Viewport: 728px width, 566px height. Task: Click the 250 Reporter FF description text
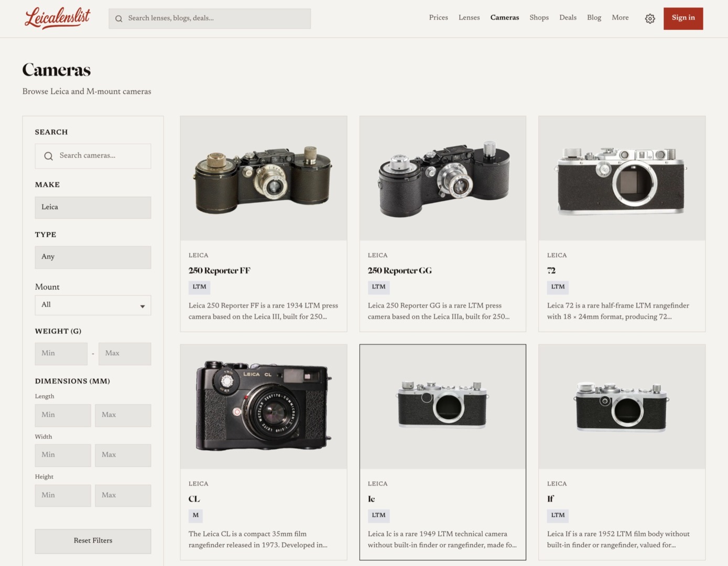click(263, 311)
